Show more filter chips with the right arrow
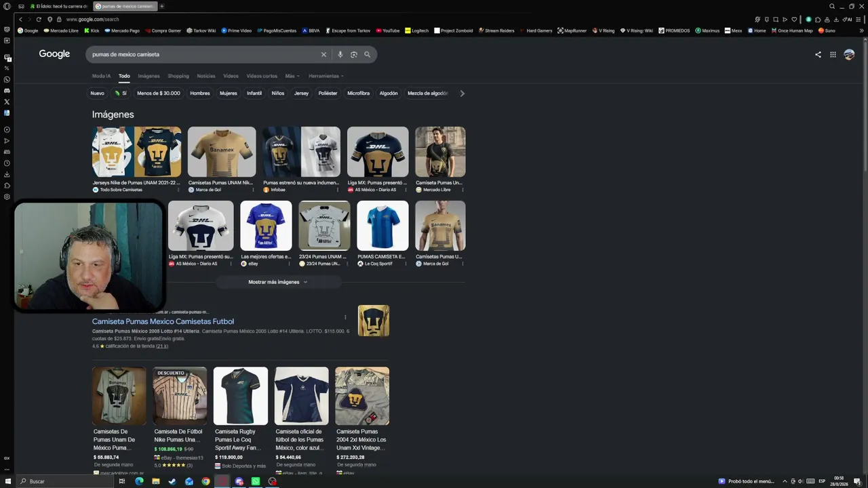This screenshot has height=488, width=868. [462, 94]
